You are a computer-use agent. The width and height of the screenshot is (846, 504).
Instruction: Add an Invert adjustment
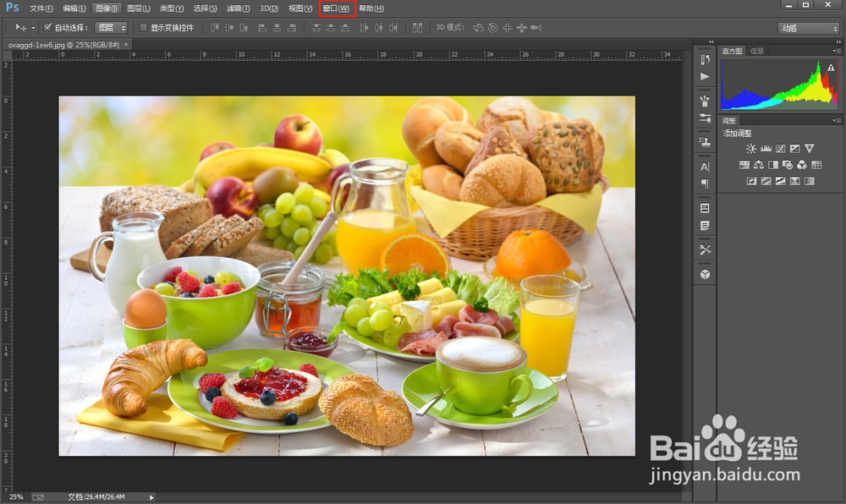coord(751,181)
